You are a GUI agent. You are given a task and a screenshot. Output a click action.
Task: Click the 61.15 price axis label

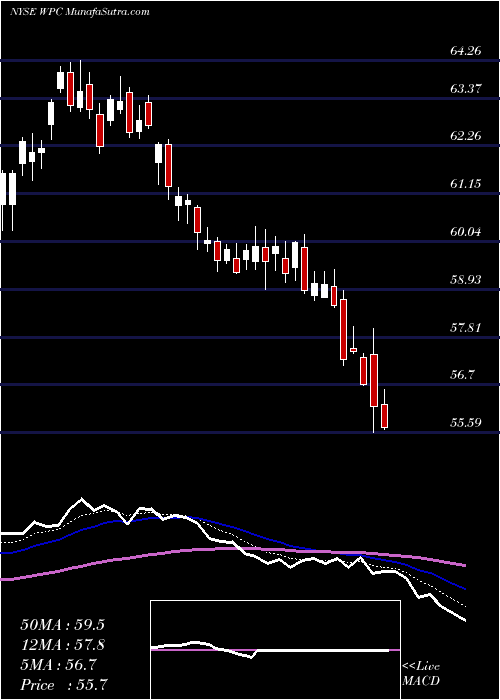point(466,183)
